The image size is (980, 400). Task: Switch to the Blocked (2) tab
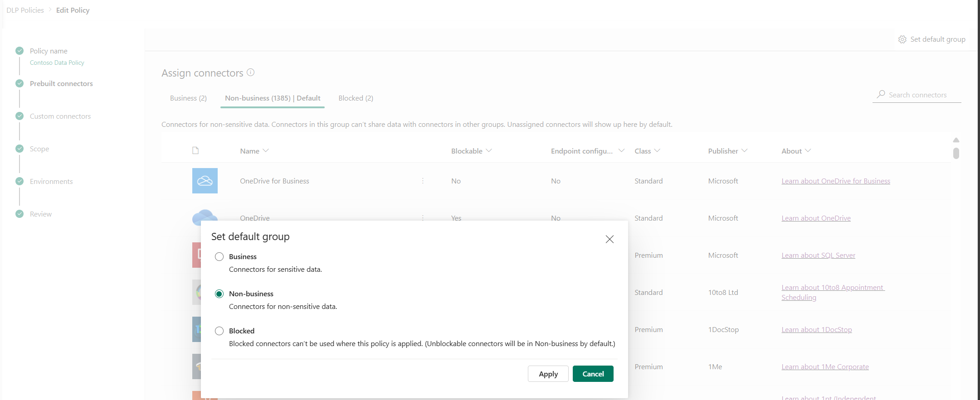tap(356, 98)
